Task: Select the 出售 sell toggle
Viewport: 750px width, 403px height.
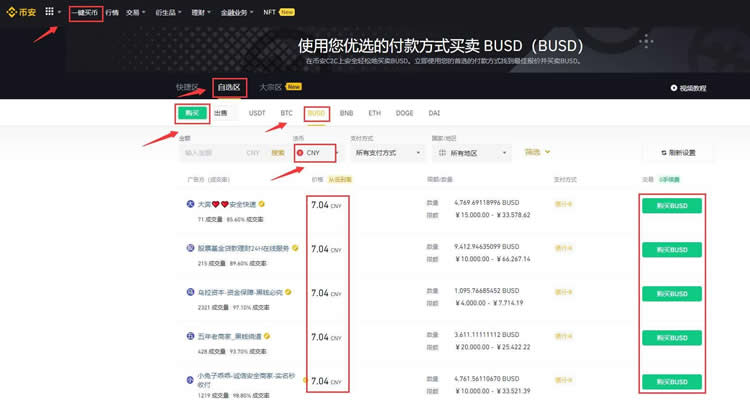Action: (221, 113)
